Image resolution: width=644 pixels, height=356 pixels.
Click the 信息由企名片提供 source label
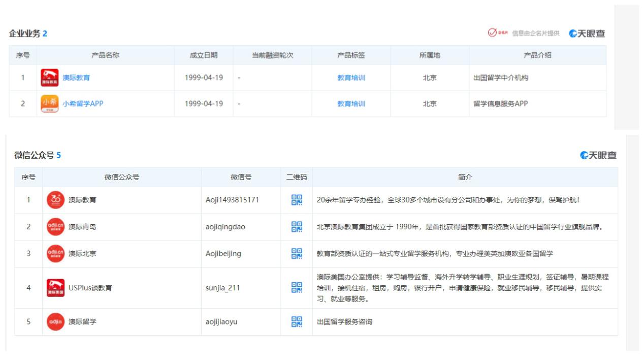[x=535, y=34]
